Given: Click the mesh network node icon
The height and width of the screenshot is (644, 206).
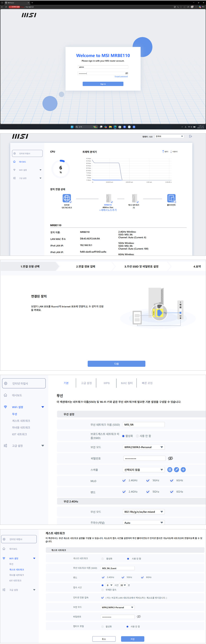Looking at the screenshot, I should point(134,198).
